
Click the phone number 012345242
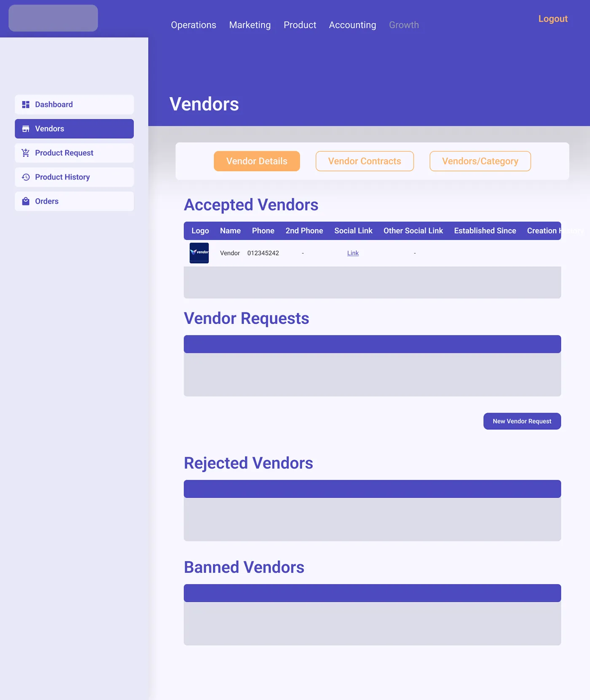click(x=263, y=253)
